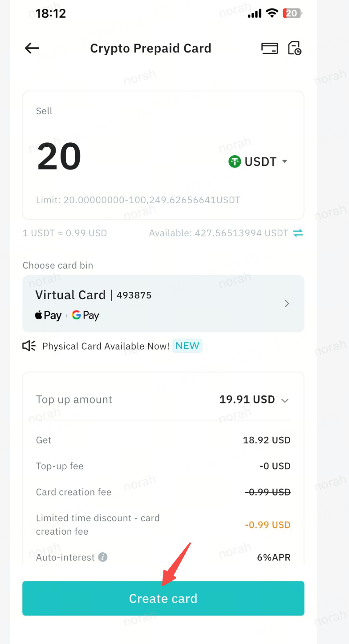Tap the Google Pay logo
This screenshot has height=644, width=349.
(85, 315)
